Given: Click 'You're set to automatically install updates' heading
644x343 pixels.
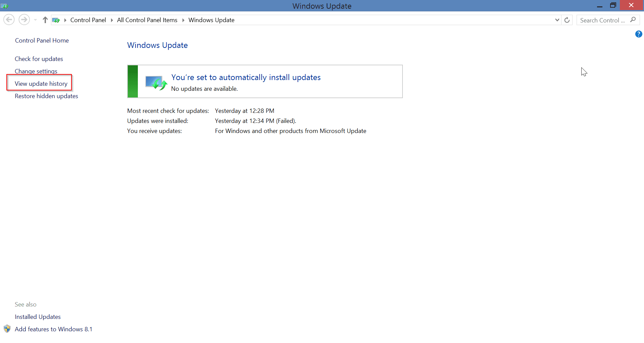Looking at the screenshot, I should click(x=246, y=77).
